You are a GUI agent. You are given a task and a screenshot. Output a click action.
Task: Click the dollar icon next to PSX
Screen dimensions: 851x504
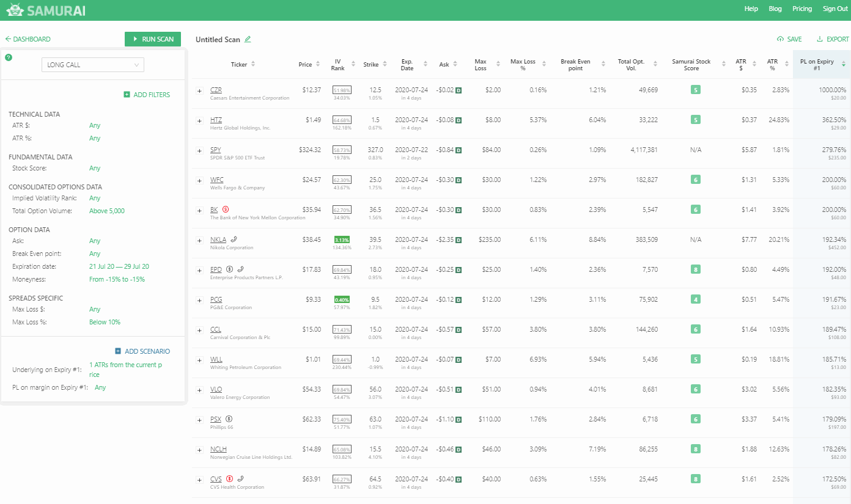pyautogui.click(x=229, y=419)
